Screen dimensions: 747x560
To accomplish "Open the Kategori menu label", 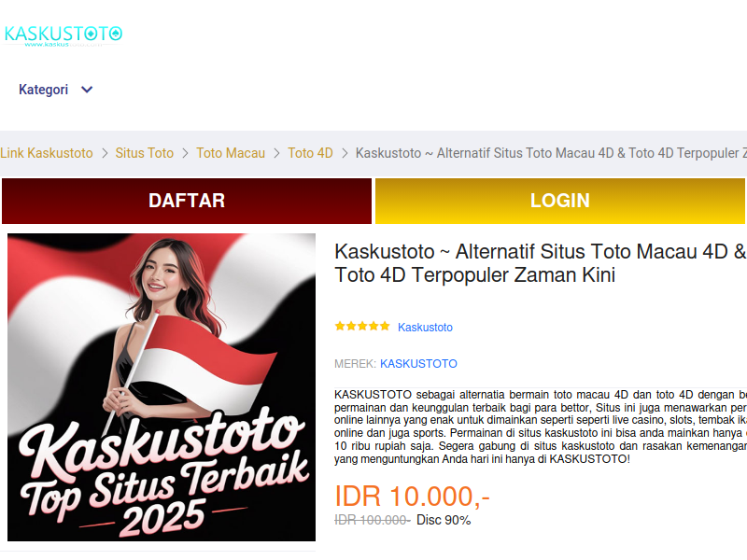I will click(x=43, y=90).
